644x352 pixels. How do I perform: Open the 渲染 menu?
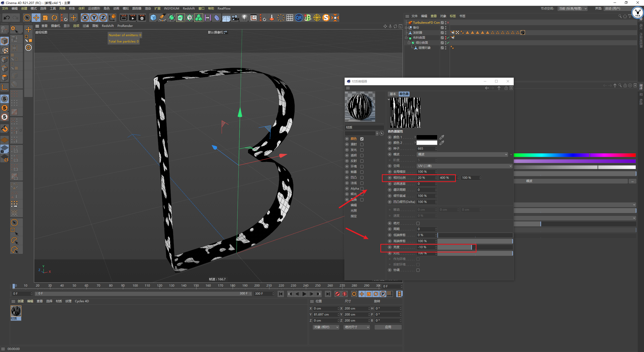[148, 9]
